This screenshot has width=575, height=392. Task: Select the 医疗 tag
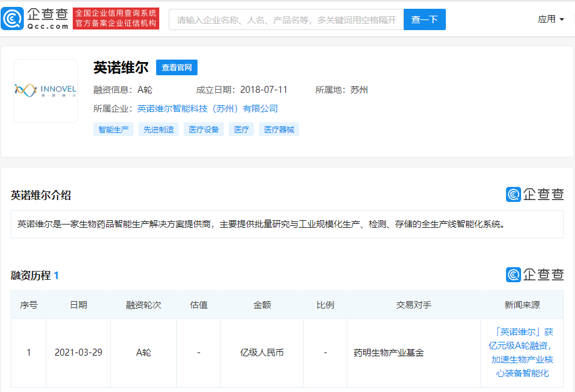[x=241, y=129]
